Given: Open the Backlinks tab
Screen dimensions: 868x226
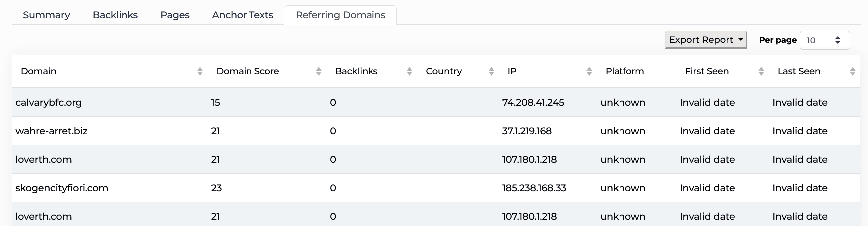Looking at the screenshot, I should coord(115,15).
